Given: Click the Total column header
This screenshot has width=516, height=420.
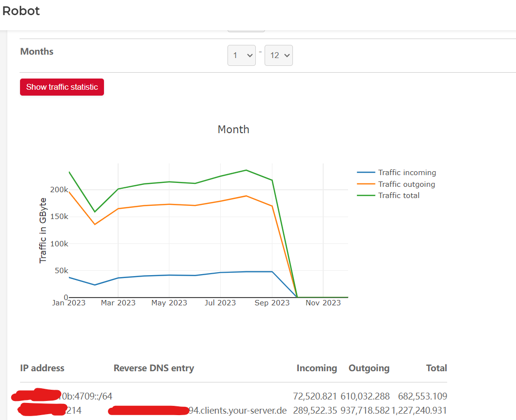Looking at the screenshot, I should 436,368.
